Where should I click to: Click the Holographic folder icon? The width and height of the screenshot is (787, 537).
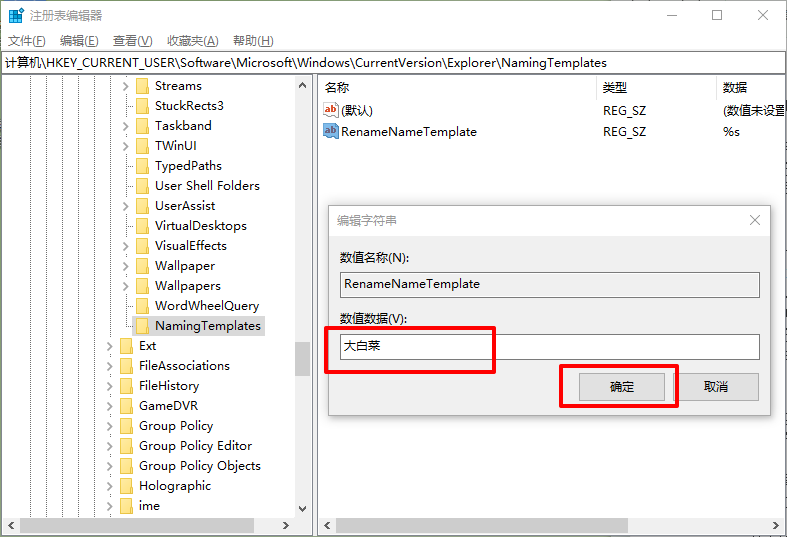pyautogui.click(x=126, y=486)
